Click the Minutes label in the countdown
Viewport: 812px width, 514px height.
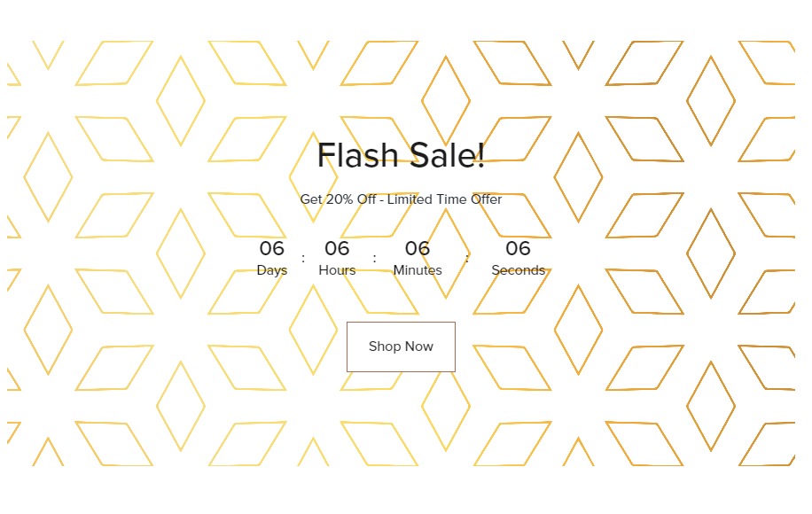point(418,270)
